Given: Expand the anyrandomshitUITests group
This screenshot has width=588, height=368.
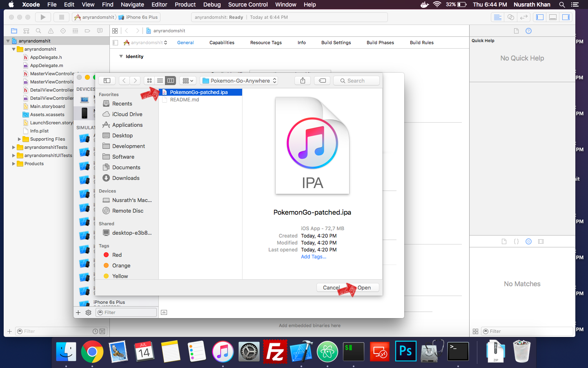Looking at the screenshot, I should pos(13,155).
